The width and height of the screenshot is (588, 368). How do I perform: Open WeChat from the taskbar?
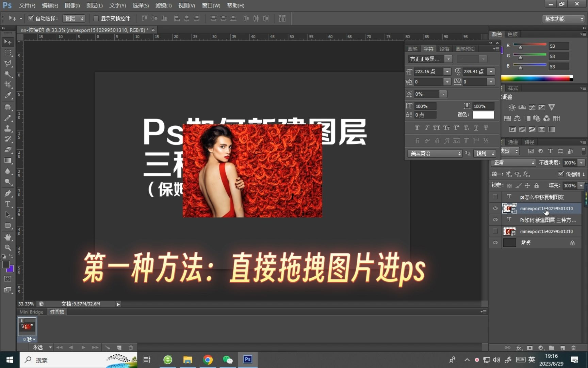(228, 360)
